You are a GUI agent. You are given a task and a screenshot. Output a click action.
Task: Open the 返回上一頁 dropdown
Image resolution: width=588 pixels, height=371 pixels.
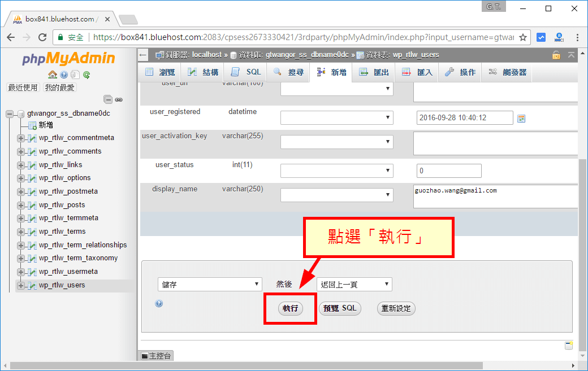354,284
